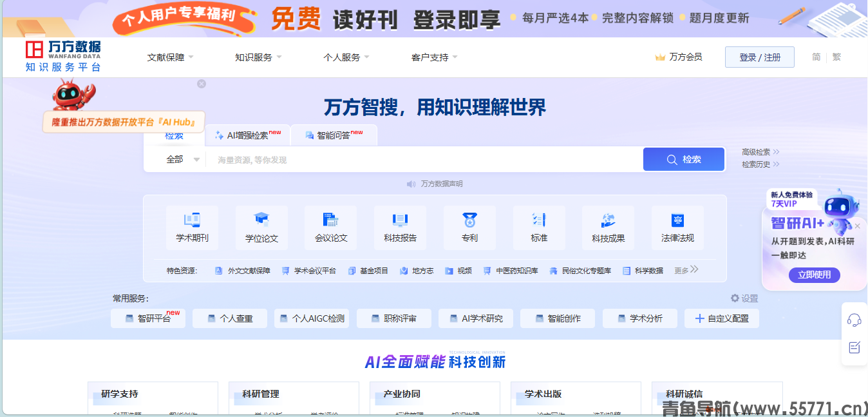Viewport: 868px width, 417px height.
Task: Open 学术会议平台 special resource
Action: pyautogui.click(x=308, y=271)
